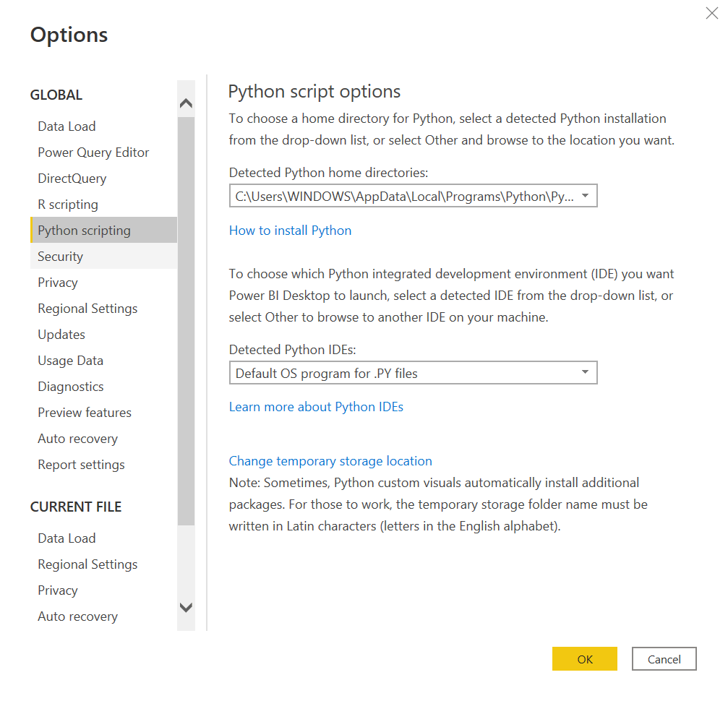
Task: Open How to install Python link
Action: pos(290,231)
